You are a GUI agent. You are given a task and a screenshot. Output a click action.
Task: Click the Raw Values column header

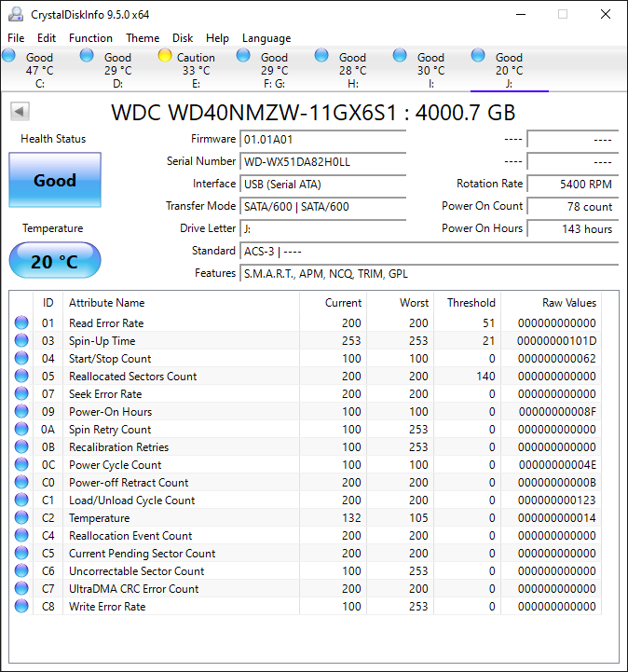pos(552,303)
